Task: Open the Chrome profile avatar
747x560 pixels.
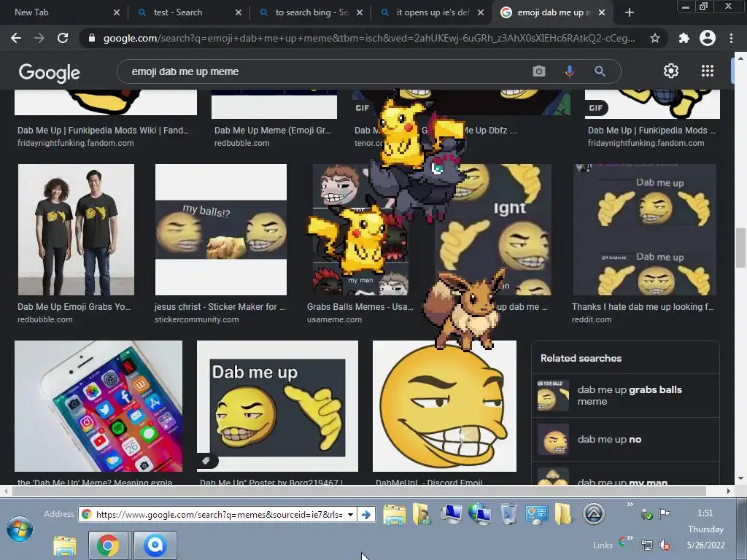Action: tap(708, 38)
